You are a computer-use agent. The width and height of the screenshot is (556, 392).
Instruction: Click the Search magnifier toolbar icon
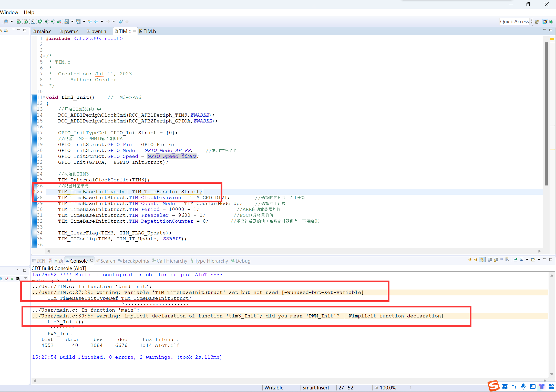(x=6, y=22)
